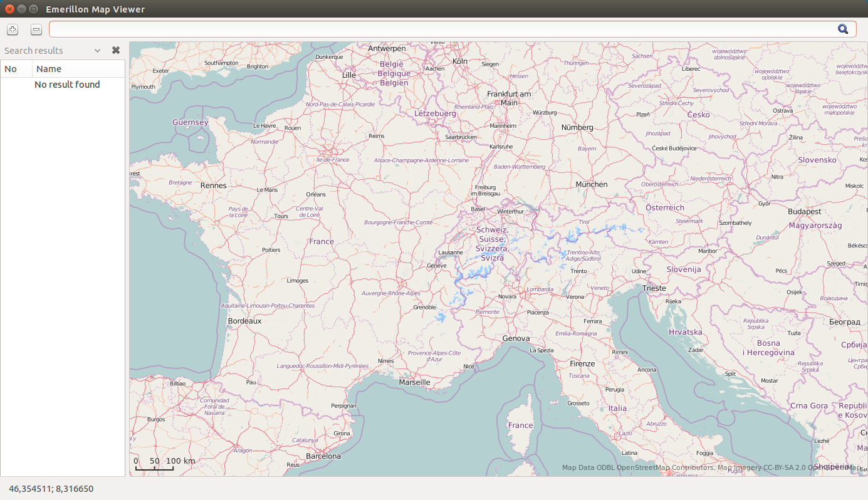This screenshot has height=500, width=868.
Task: Sort by the No column header
Action: 16,69
